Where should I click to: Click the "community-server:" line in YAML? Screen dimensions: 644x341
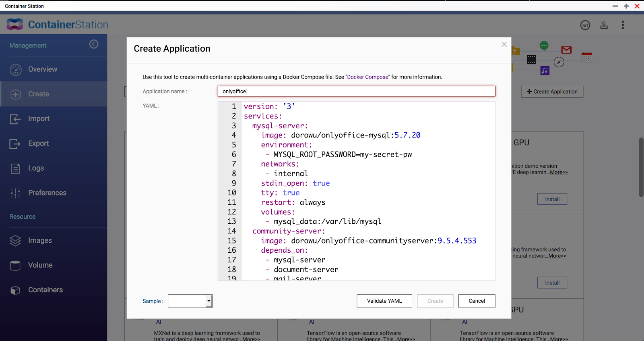(289, 231)
